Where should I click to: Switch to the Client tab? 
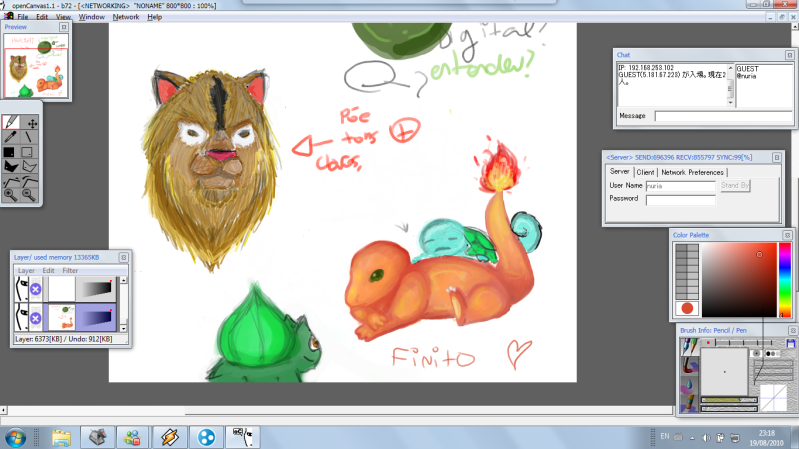[645, 172]
